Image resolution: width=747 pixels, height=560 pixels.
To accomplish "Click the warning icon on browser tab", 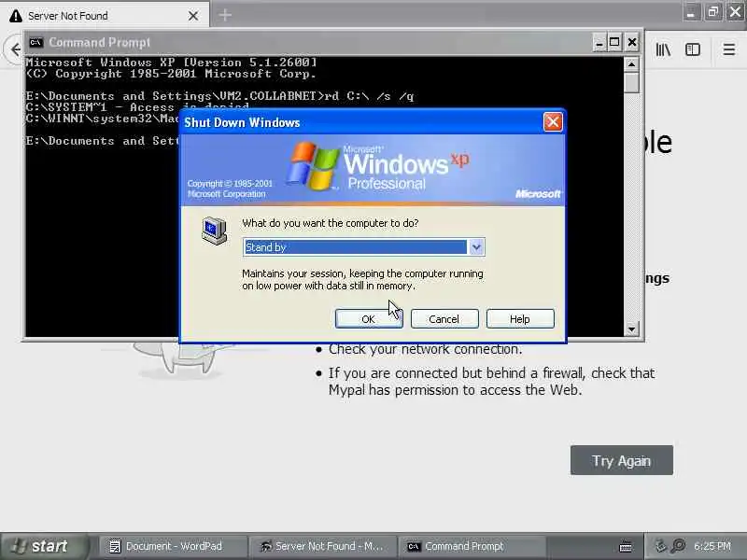I will point(16,16).
